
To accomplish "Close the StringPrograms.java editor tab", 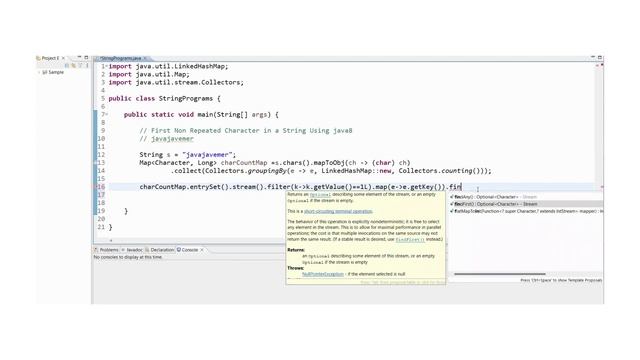I will [145, 58].
